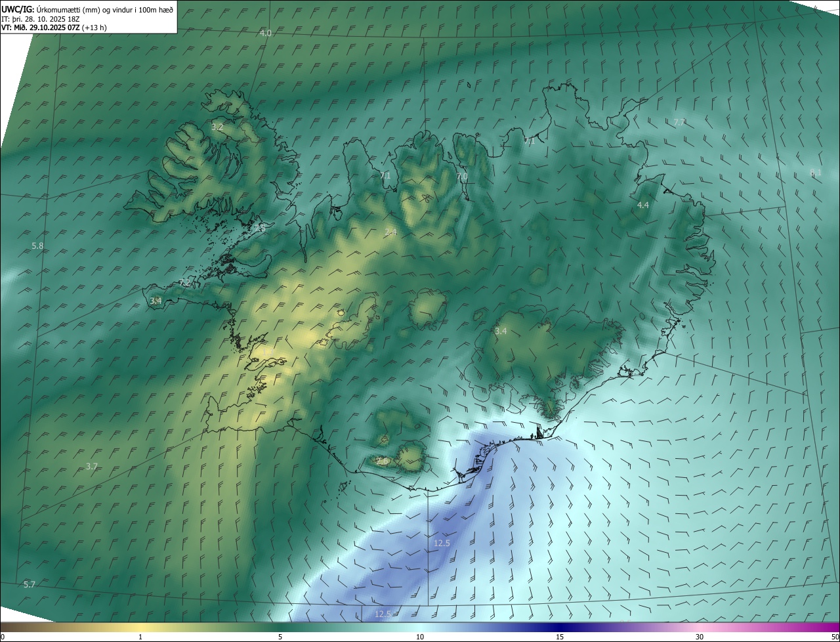Click the '8.1' value label
The image size is (840, 642).
click(x=816, y=173)
